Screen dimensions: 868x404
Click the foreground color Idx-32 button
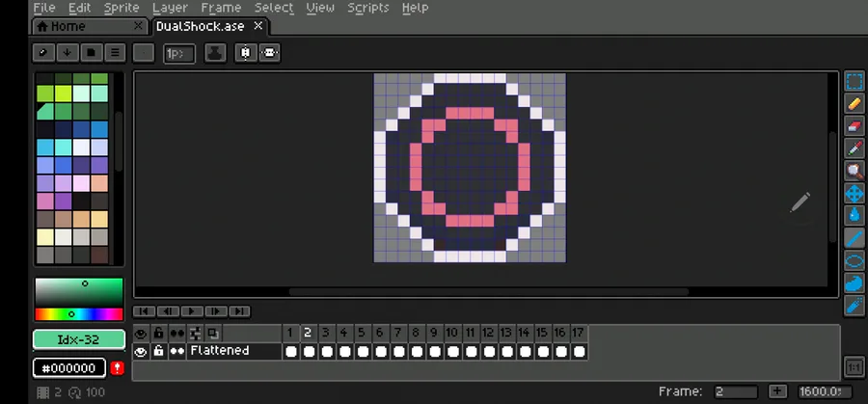pyautogui.click(x=79, y=339)
